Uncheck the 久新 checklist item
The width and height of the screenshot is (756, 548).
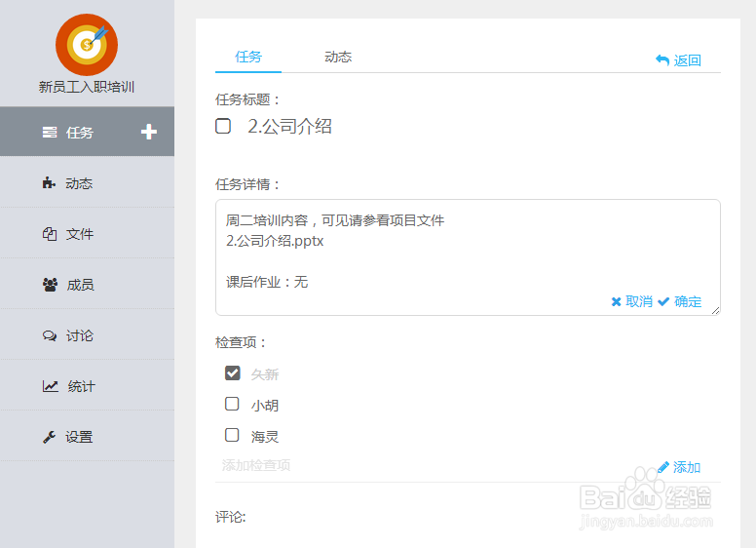point(233,372)
